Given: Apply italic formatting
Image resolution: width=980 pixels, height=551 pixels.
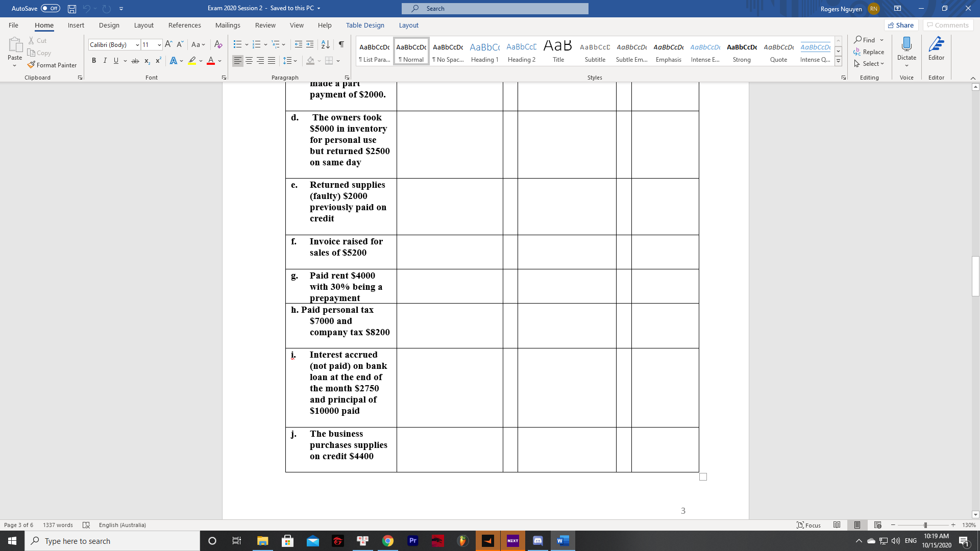Looking at the screenshot, I should pyautogui.click(x=105, y=60).
